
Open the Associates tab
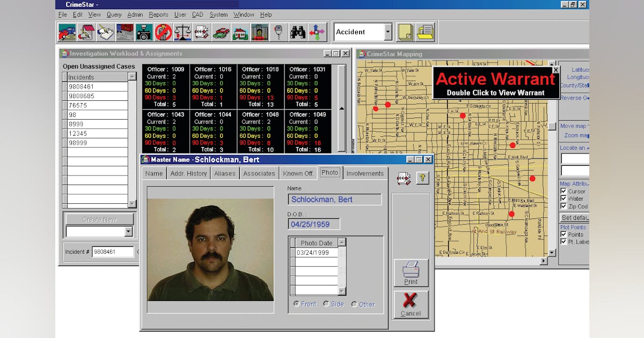(x=259, y=173)
